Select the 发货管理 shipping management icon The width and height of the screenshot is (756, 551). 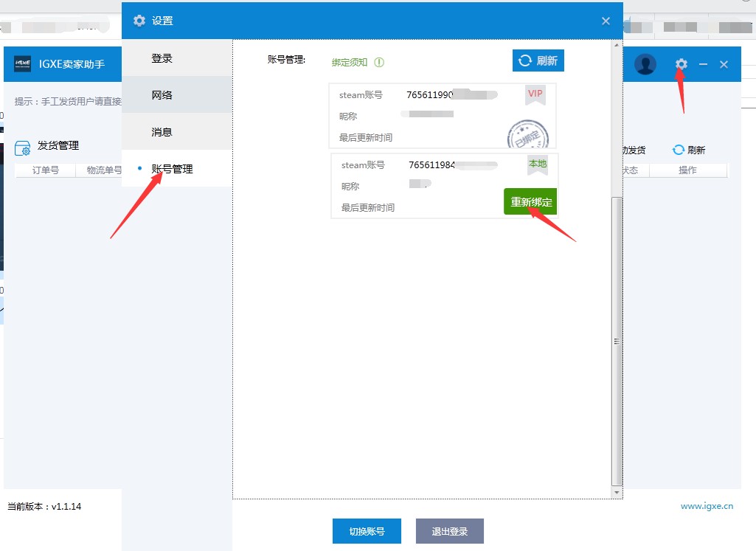click(23, 145)
